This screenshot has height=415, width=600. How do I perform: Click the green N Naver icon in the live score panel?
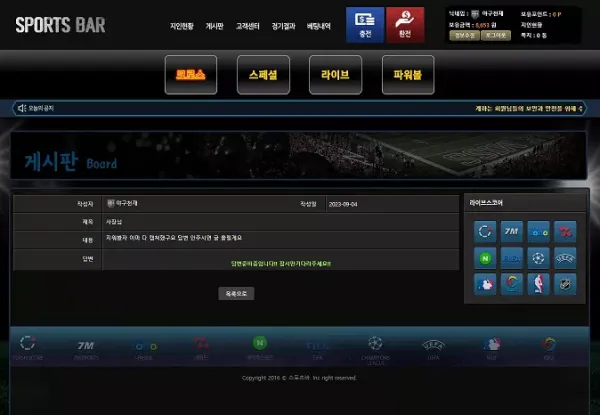pos(485,258)
